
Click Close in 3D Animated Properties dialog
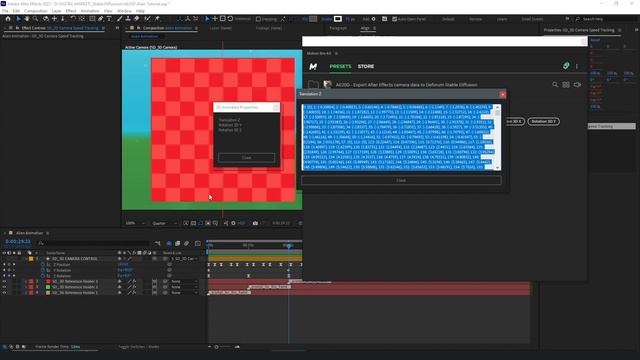tap(247, 158)
